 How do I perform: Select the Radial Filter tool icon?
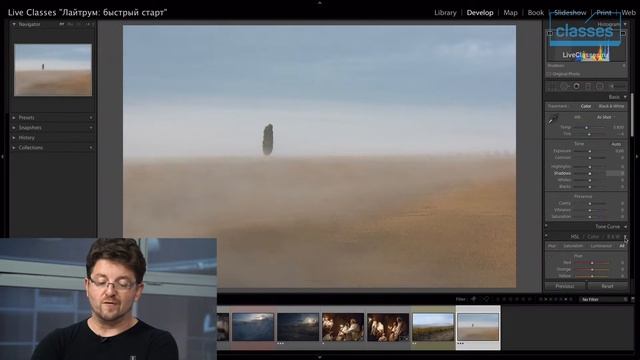600,86
